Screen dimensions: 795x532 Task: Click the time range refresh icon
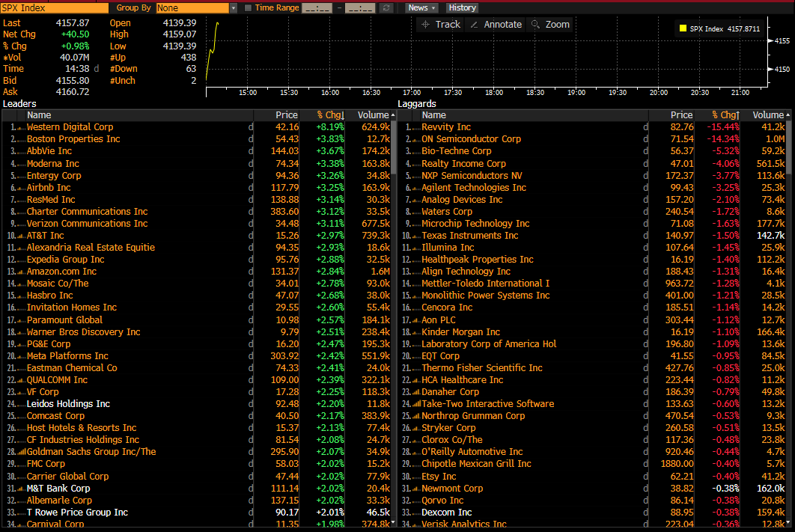(386, 7)
